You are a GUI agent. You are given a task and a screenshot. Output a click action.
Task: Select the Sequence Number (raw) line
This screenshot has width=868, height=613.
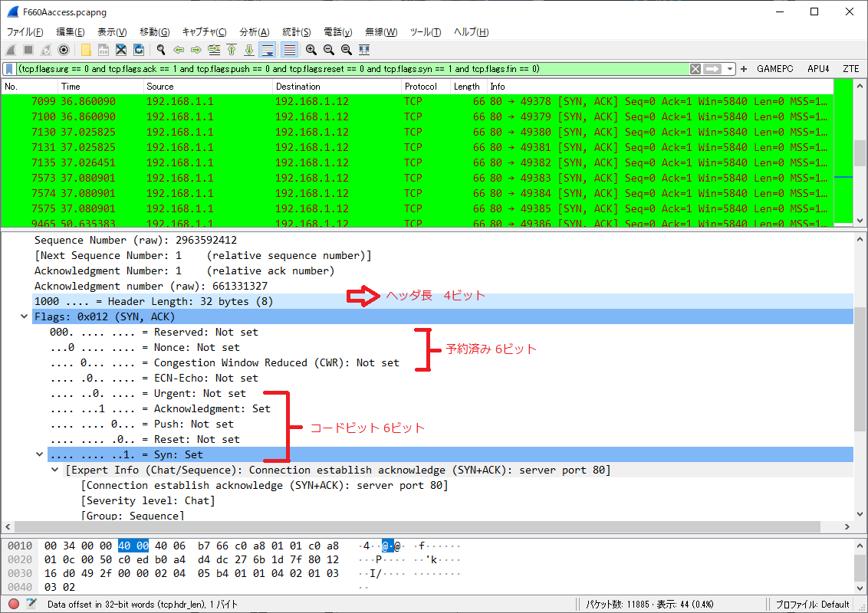pos(136,240)
